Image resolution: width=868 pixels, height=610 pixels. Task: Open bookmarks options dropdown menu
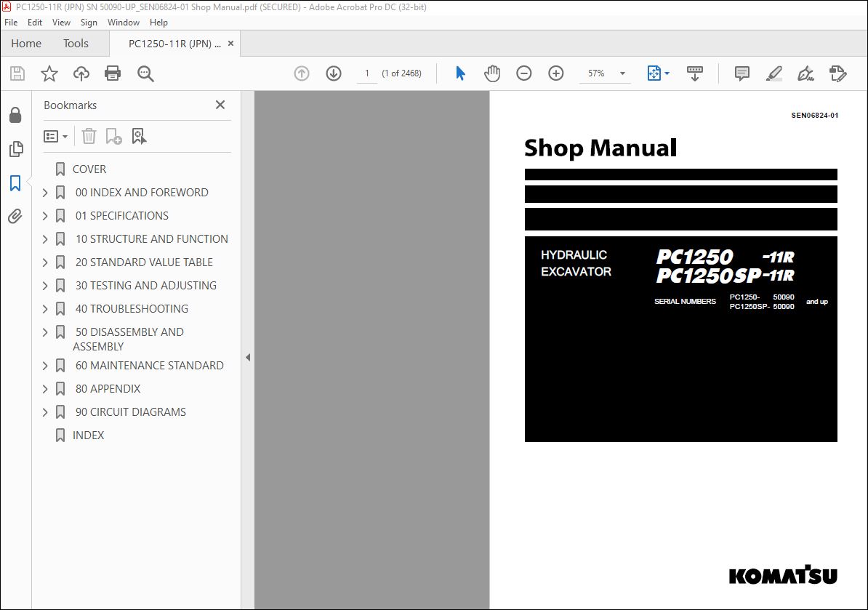pyautogui.click(x=55, y=136)
